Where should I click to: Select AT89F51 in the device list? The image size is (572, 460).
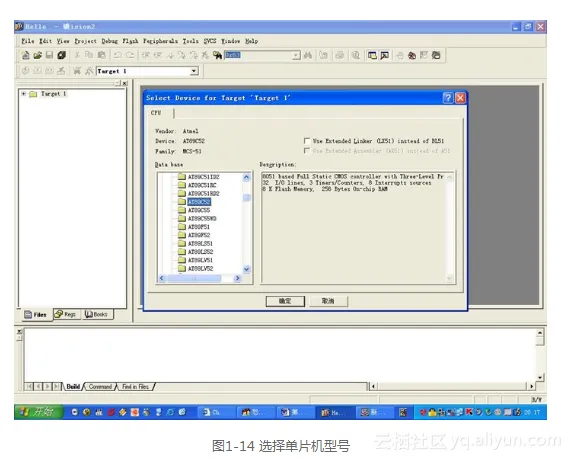pos(199,227)
